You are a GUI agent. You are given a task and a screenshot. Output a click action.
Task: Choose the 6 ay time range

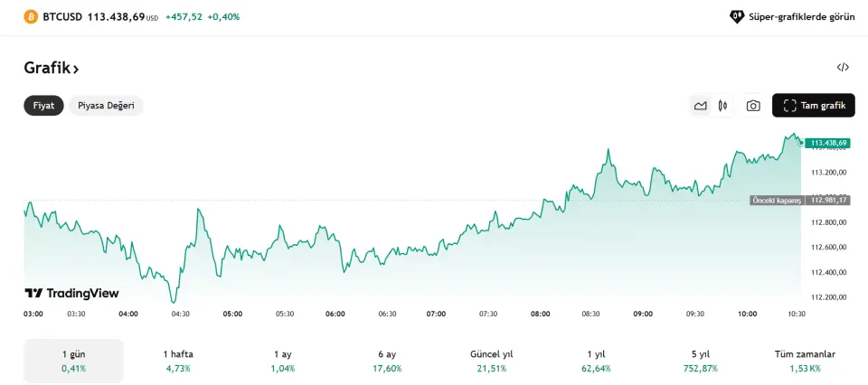(388, 361)
